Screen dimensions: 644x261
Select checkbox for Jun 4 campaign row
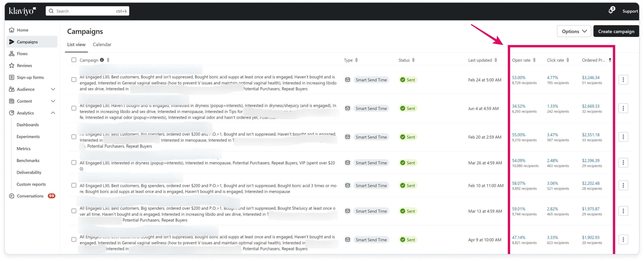(74, 108)
